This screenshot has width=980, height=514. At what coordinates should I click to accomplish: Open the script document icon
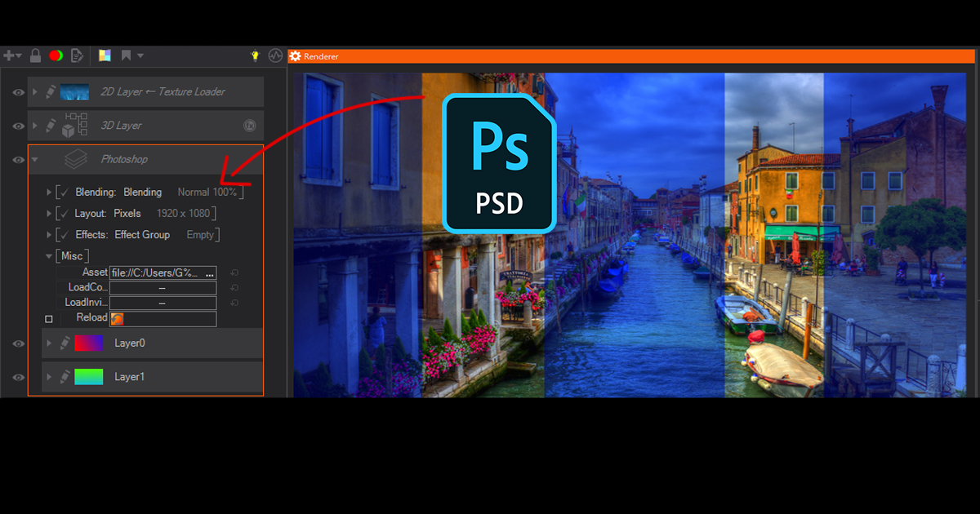pyautogui.click(x=78, y=55)
